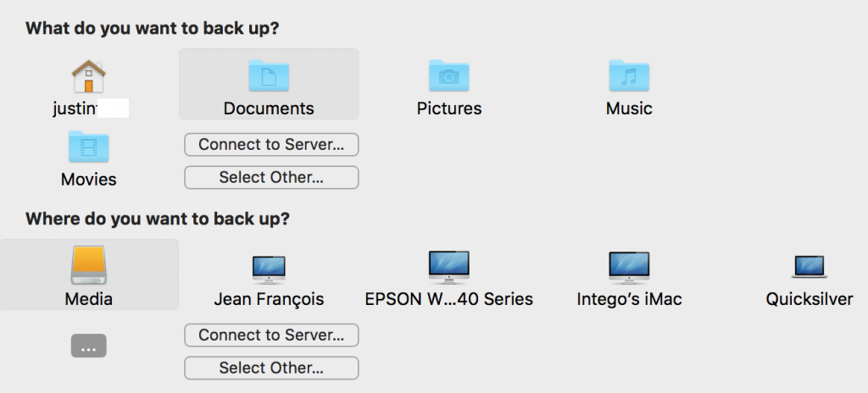Click the Media destination label
This screenshot has width=868, height=393.
(x=89, y=299)
